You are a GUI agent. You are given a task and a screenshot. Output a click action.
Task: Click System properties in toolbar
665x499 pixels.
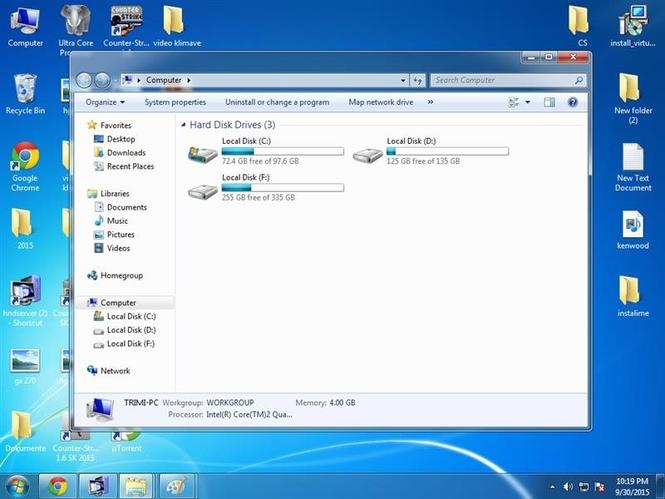[x=175, y=102]
